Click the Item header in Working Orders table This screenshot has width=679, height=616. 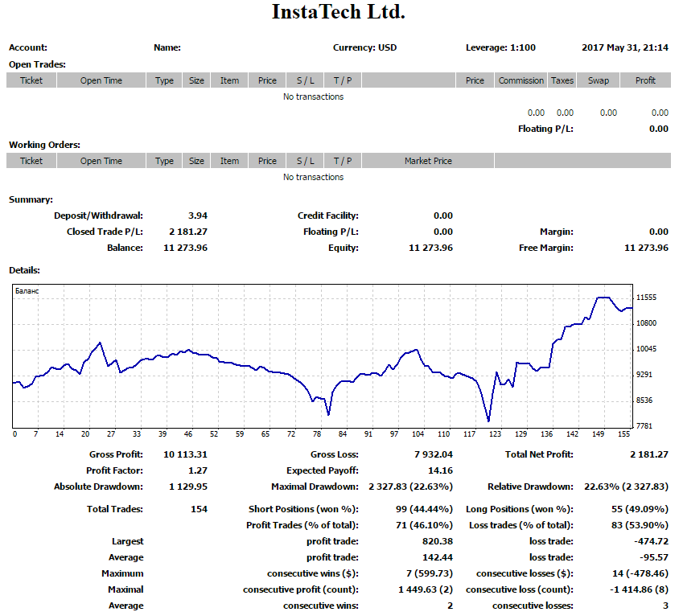tap(229, 161)
